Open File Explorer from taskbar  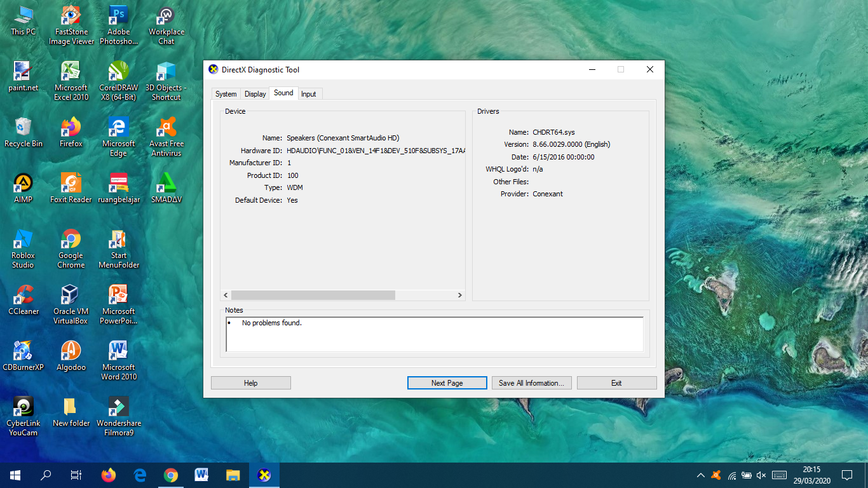pos(233,475)
